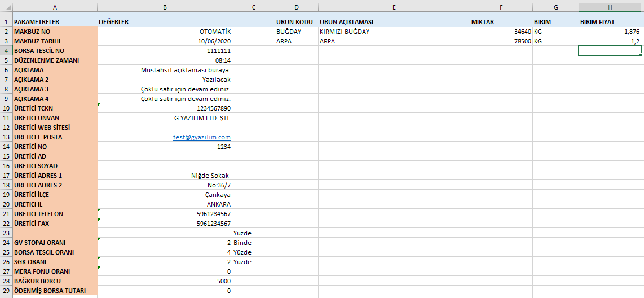Select the G YAZILIM LTD. ŞTİ. cell
The image size is (644, 298).
coord(164,118)
